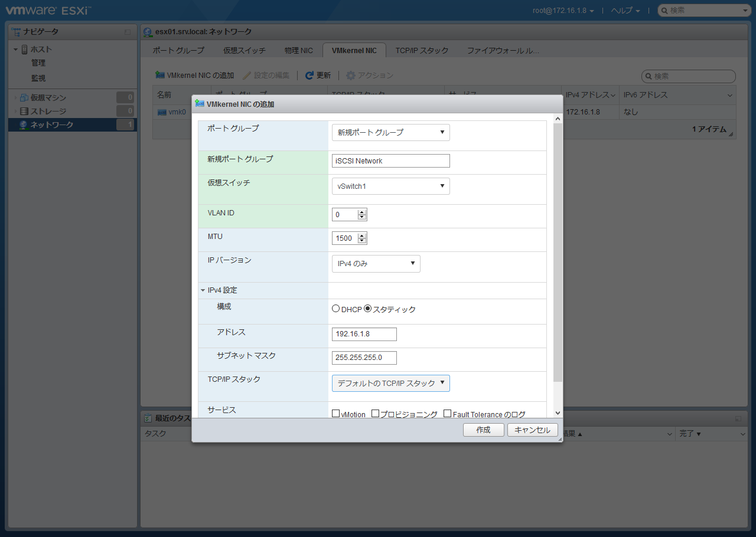Expand the ストレージ tree node
The height and width of the screenshot is (537, 756).
click(16, 112)
